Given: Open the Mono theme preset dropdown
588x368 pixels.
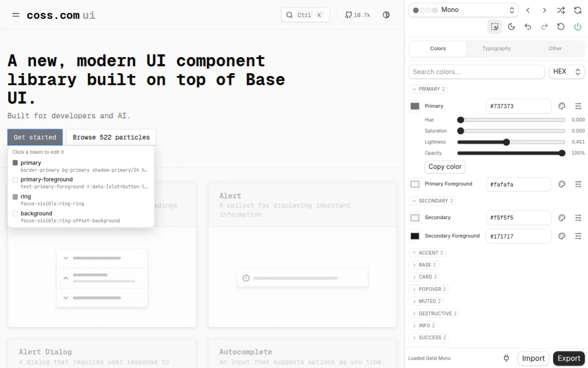Looking at the screenshot, I should click(x=463, y=10).
